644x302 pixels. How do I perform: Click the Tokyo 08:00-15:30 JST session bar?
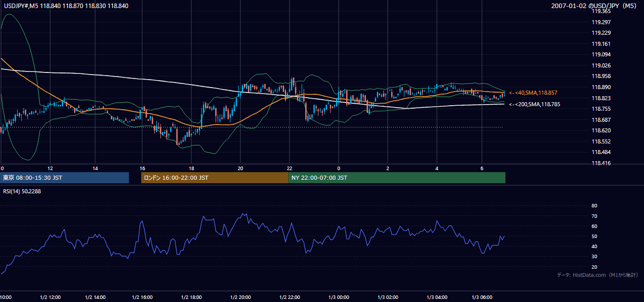coord(65,178)
